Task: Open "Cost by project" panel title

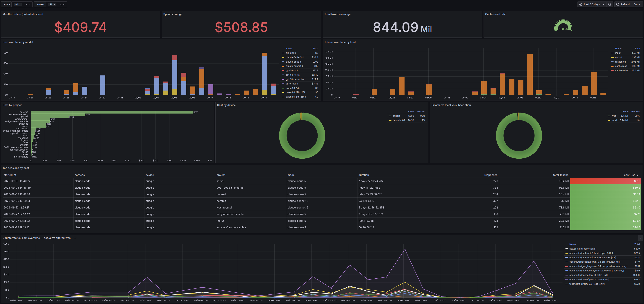Action: coord(12,105)
